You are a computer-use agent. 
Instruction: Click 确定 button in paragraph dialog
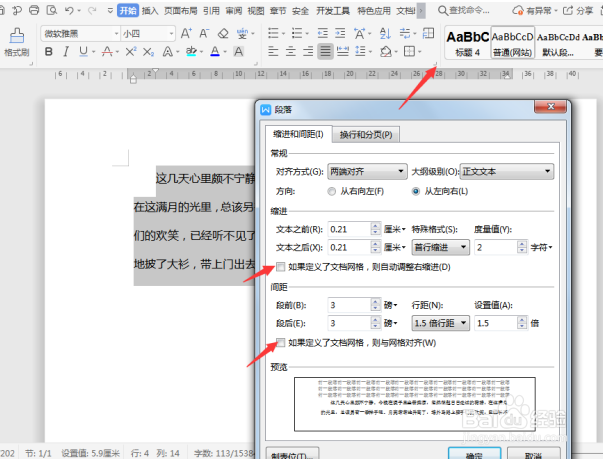(475, 454)
